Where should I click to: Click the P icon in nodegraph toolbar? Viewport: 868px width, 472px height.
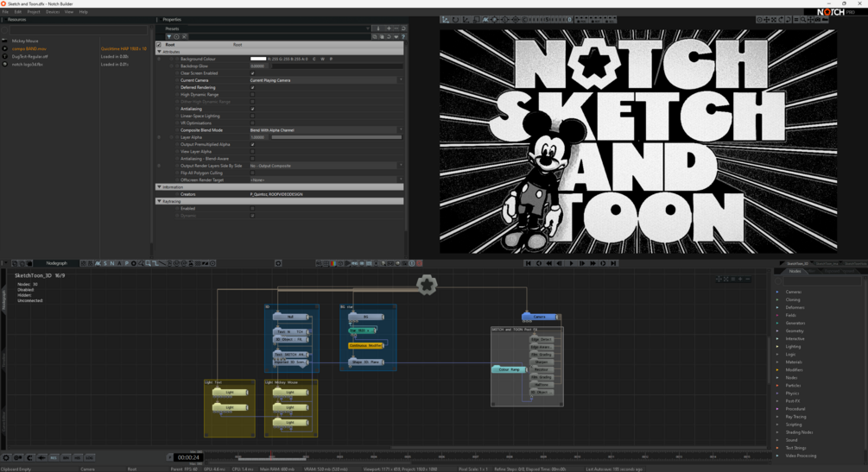(x=126, y=263)
